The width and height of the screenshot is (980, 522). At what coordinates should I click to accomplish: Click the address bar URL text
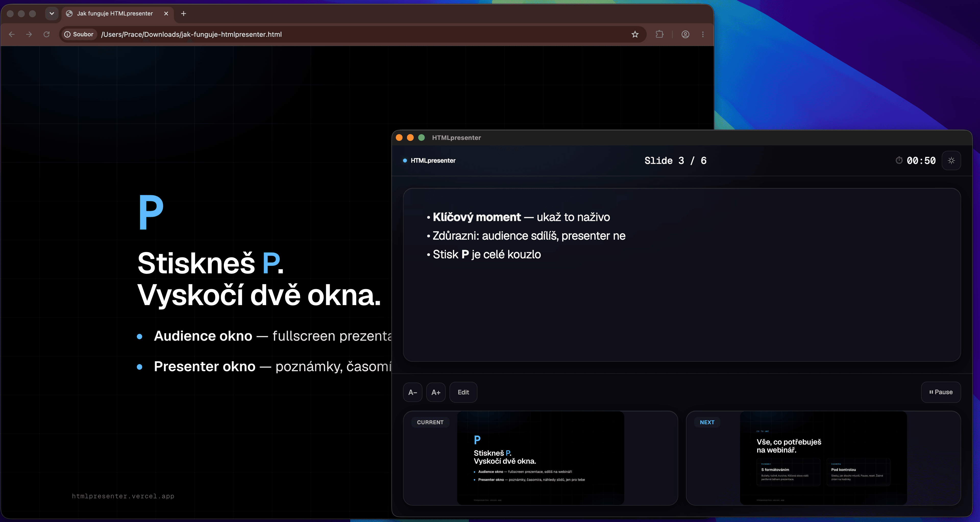[191, 34]
